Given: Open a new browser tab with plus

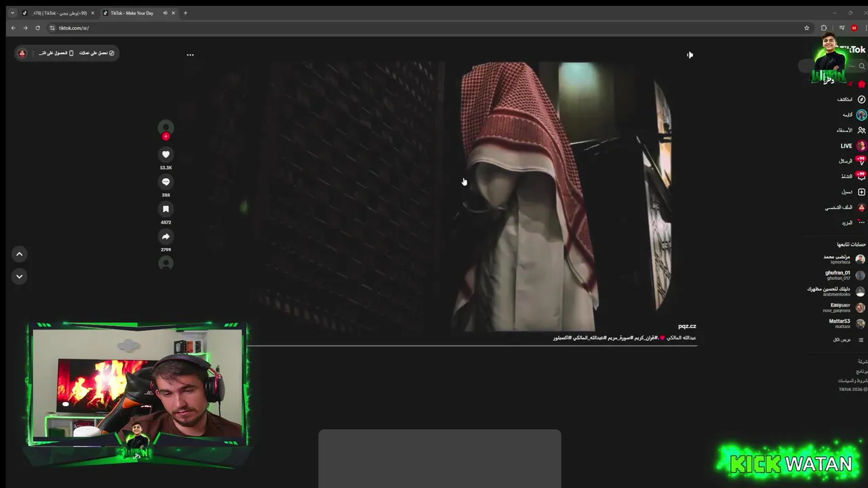Looking at the screenshot, I should point(185,13).
